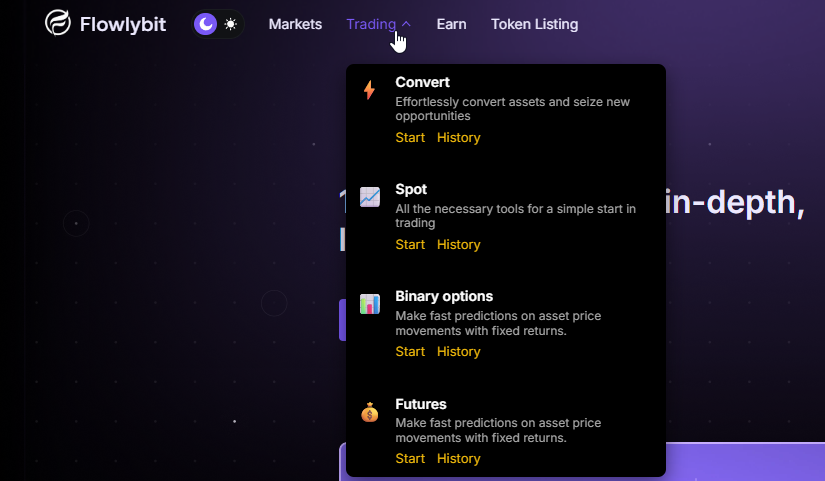Select the Binary options heading
The image size is (825, 481).
point(444,296)
